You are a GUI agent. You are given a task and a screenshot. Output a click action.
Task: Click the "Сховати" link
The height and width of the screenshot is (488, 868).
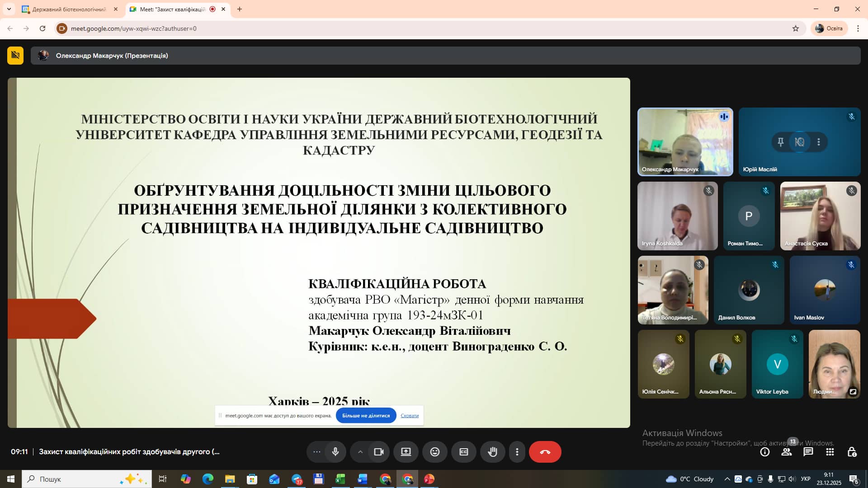pos(410,416)
